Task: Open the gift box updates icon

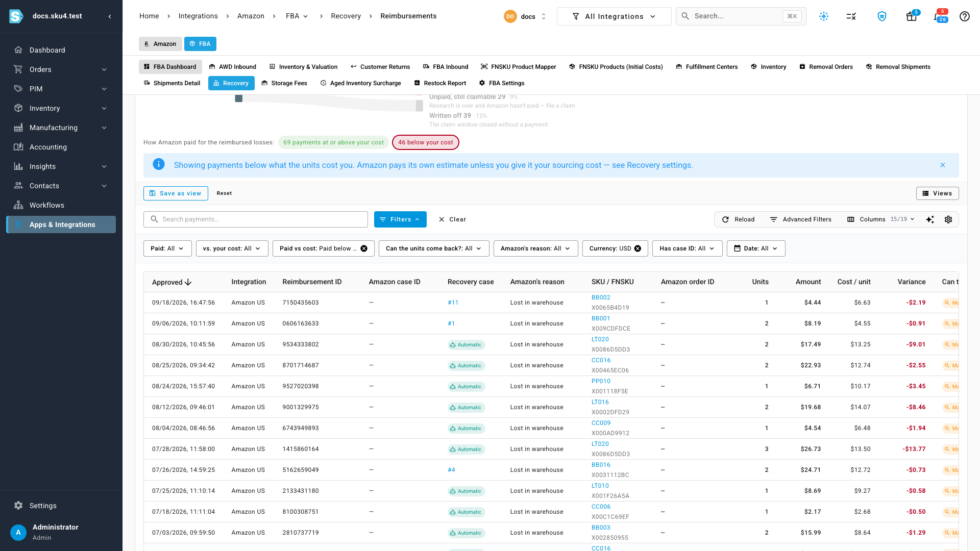Action: click(x=912, y=16)
